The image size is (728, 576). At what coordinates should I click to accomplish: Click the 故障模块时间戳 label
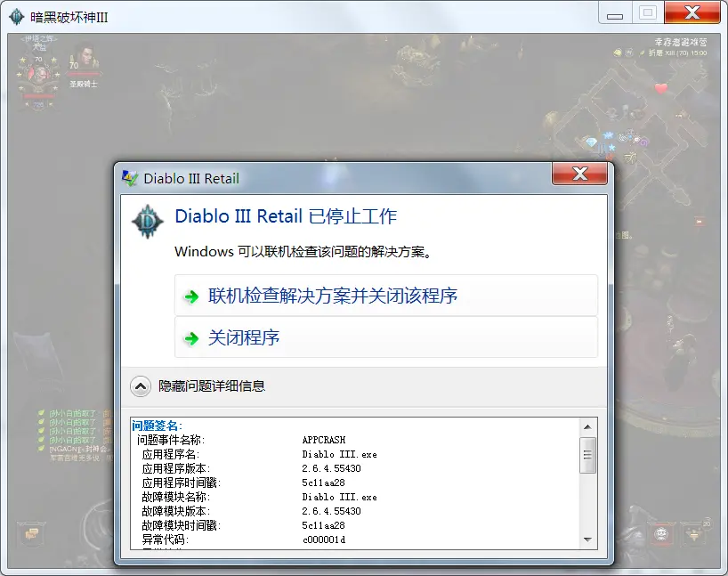pyautogui.click(x=181, y=525)
